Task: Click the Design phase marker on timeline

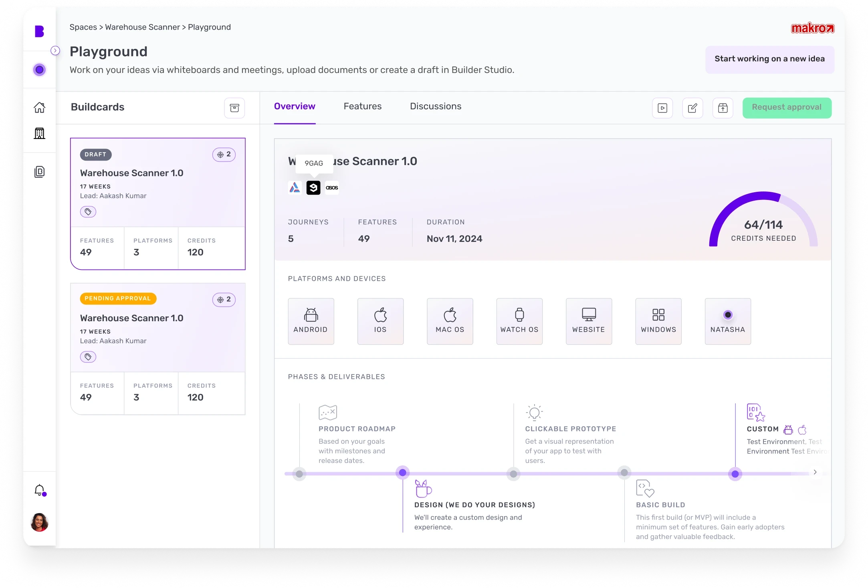Action: tap(403, 473)
